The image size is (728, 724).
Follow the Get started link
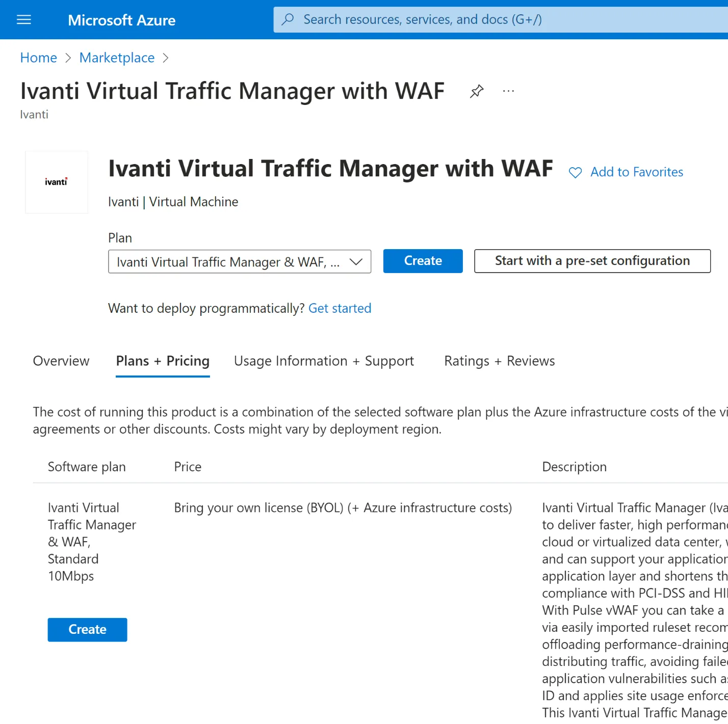[x=340, y=308]
